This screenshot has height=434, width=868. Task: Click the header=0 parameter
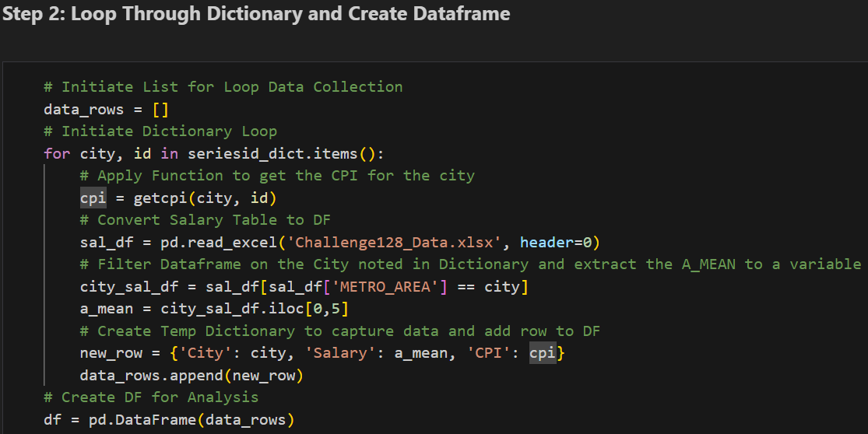(x=555, y=243)
